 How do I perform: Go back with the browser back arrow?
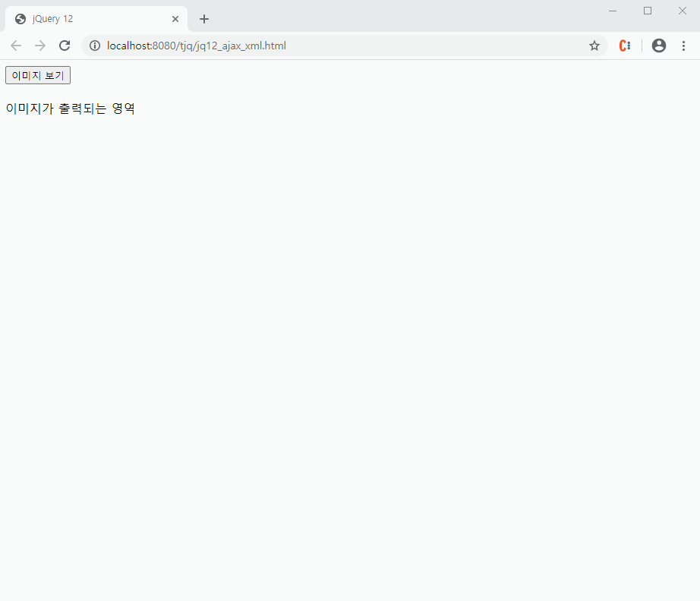[16, 46]
